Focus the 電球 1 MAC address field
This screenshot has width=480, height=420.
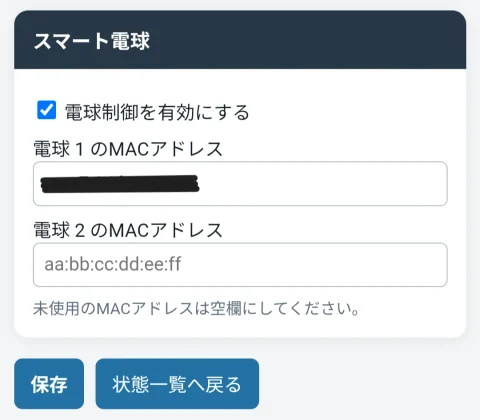coord(240,184)
